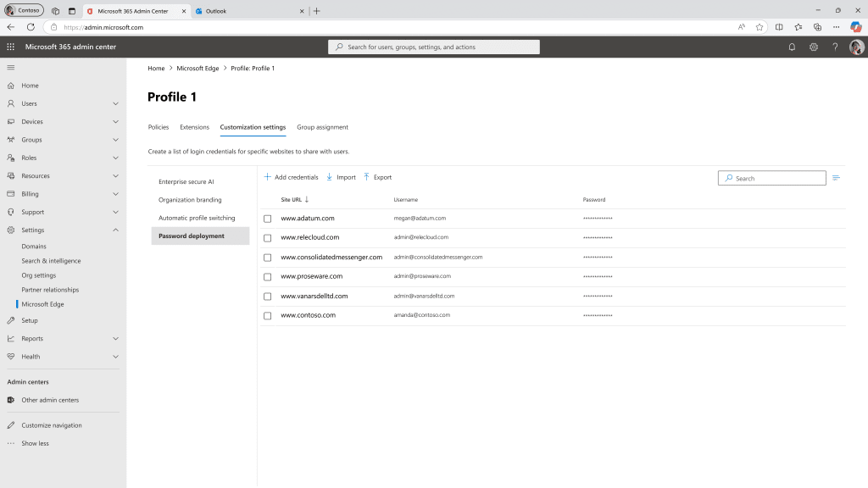Open the filter options icon beside Search
868x488 pixels.
[836, 178]
